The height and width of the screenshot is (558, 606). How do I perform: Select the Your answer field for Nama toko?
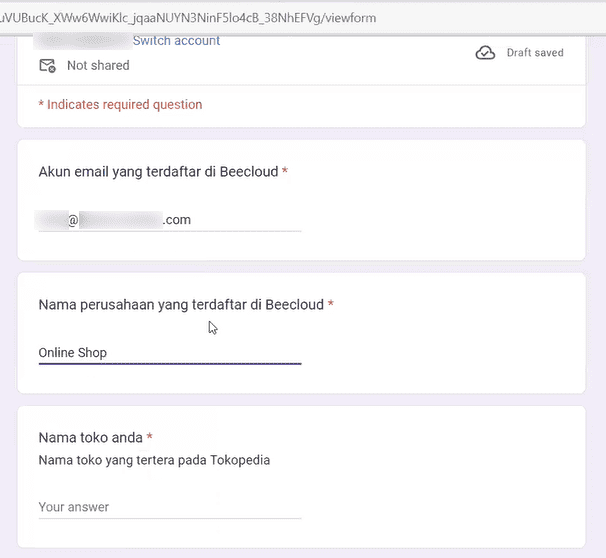[170, 507]
